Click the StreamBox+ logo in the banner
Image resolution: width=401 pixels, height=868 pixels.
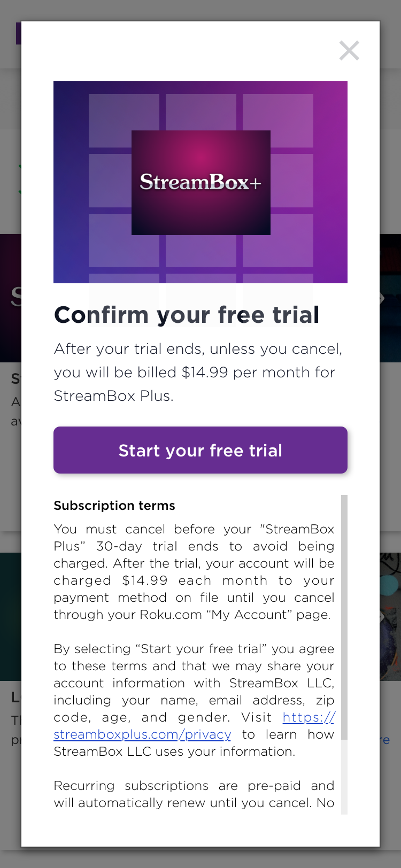point(200,182)
